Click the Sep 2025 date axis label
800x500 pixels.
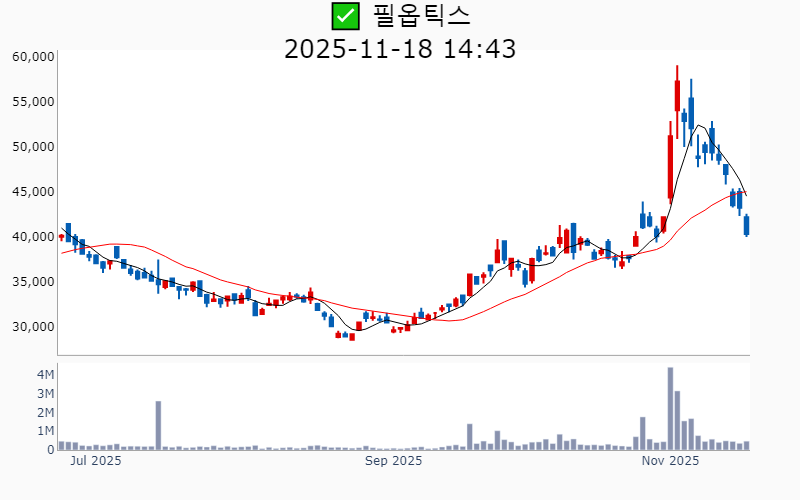click(x=393, y=461)
